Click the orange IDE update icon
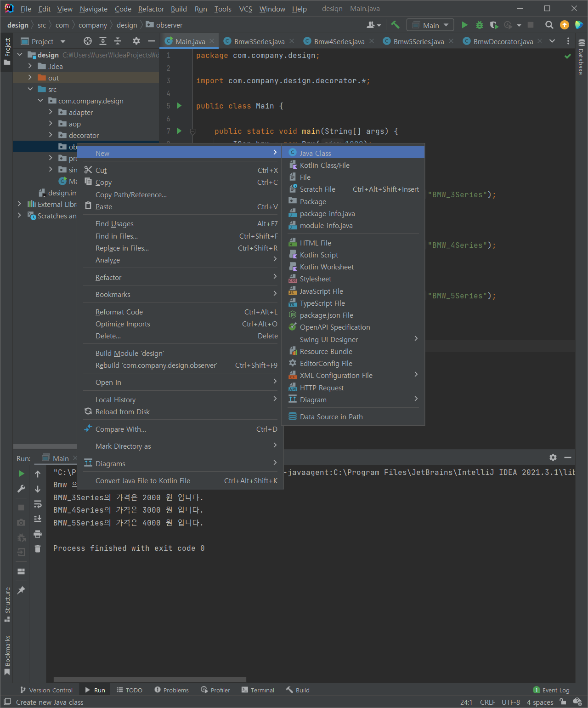Viewport: 588px width, 708px height. point(565,25)
